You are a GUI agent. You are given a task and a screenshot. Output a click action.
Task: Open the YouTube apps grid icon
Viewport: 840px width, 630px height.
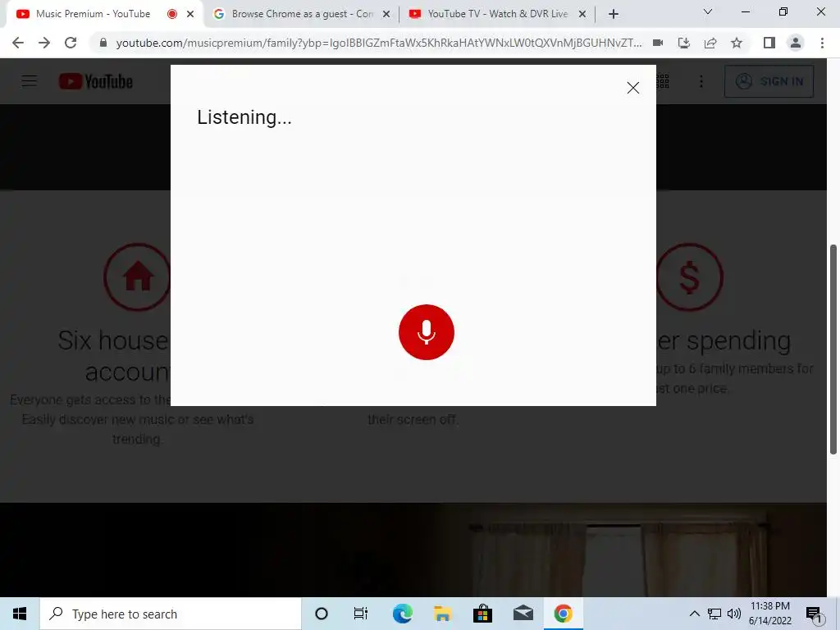coord(663,81)
